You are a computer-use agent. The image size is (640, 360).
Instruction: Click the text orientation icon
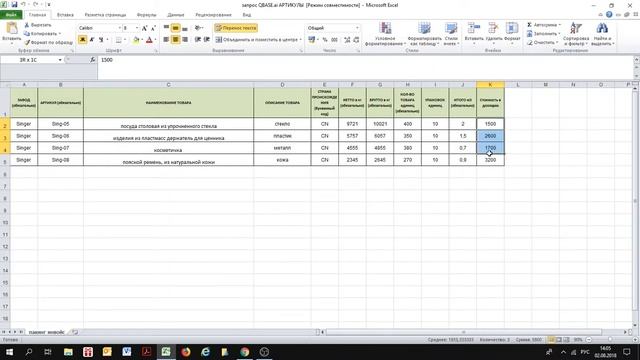[x=198, y=28]
